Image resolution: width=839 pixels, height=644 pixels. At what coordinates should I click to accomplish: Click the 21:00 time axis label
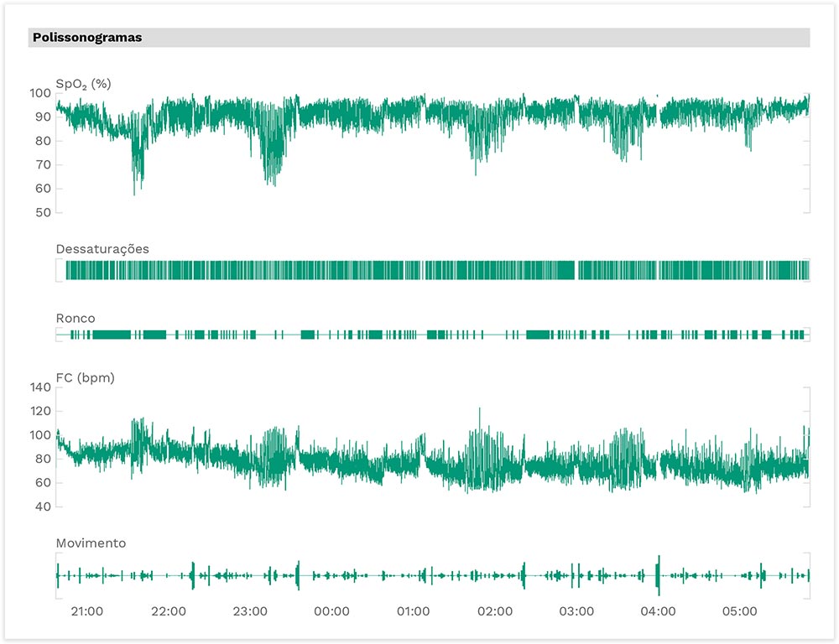[86, 611]
